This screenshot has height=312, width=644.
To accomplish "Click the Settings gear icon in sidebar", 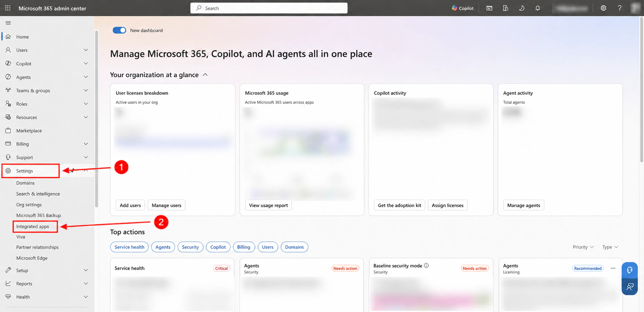I will tap(8, 171).
